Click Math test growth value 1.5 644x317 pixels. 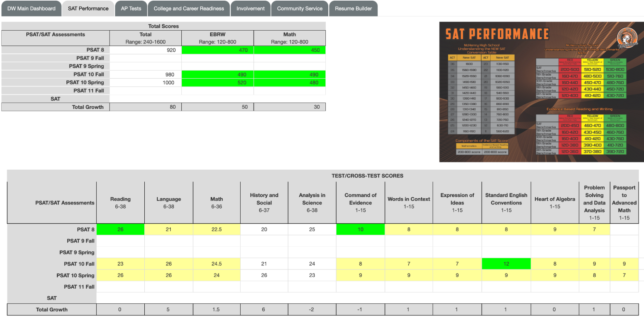coord(216,310)
